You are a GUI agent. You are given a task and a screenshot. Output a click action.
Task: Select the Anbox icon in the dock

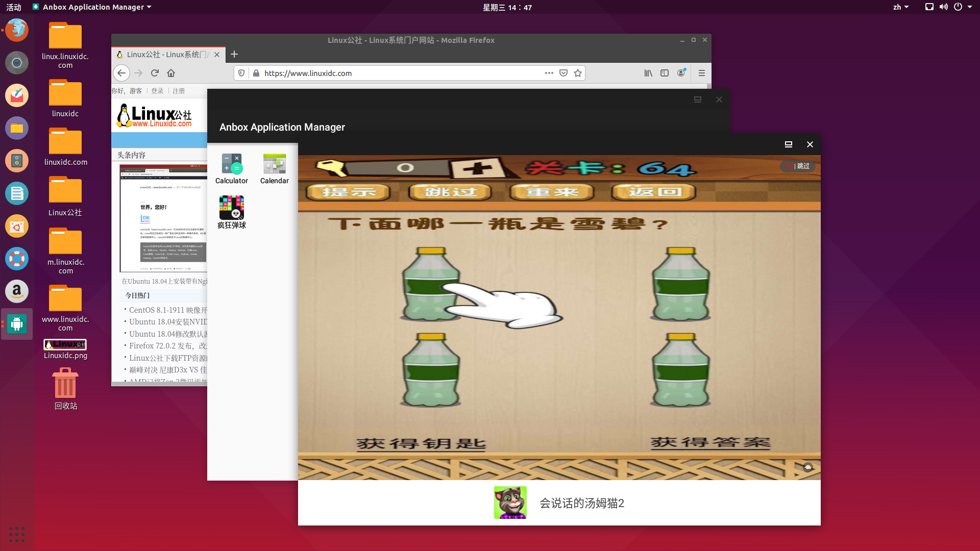tap(16, 324)
